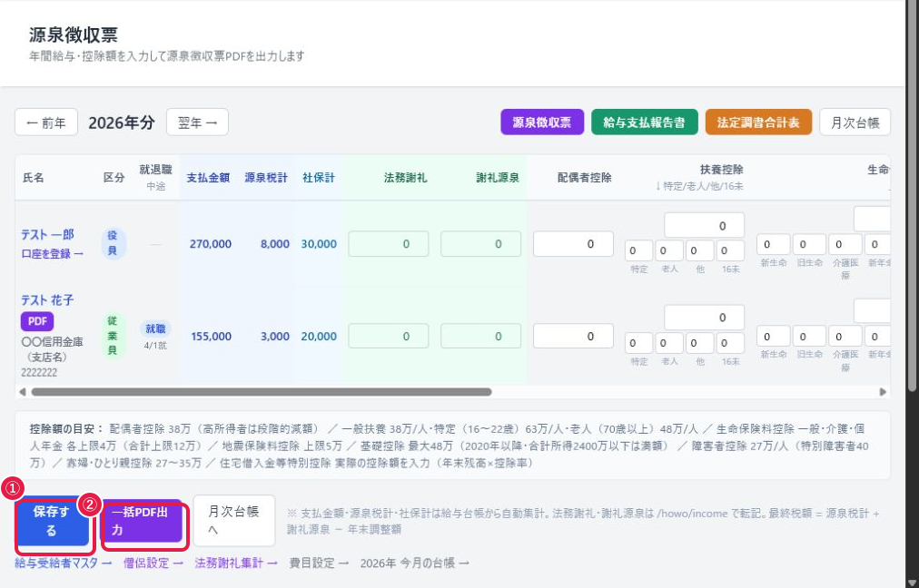Click the PDF badge for テスト 花子
The image size is (919, 588).
37,321
